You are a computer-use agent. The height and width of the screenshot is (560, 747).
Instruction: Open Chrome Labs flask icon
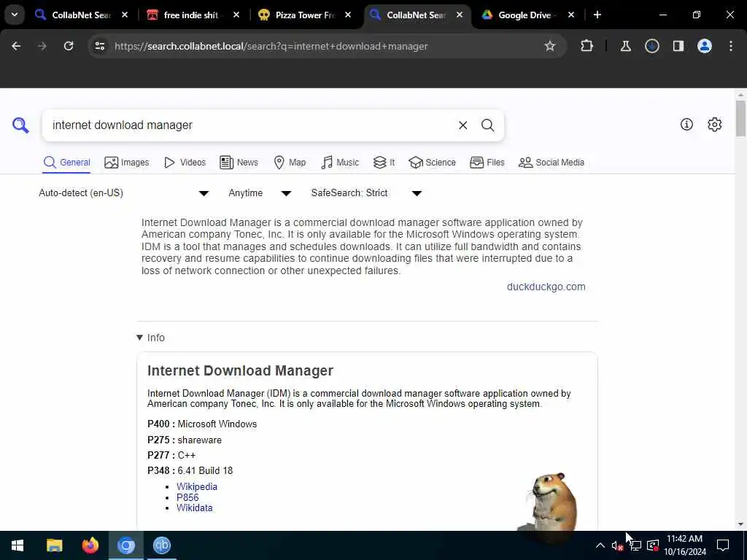tap(625, 46)
